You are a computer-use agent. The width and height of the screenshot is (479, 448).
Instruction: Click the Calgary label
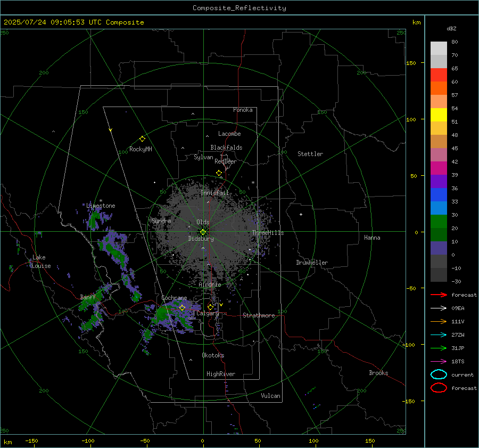pos(208,313)
